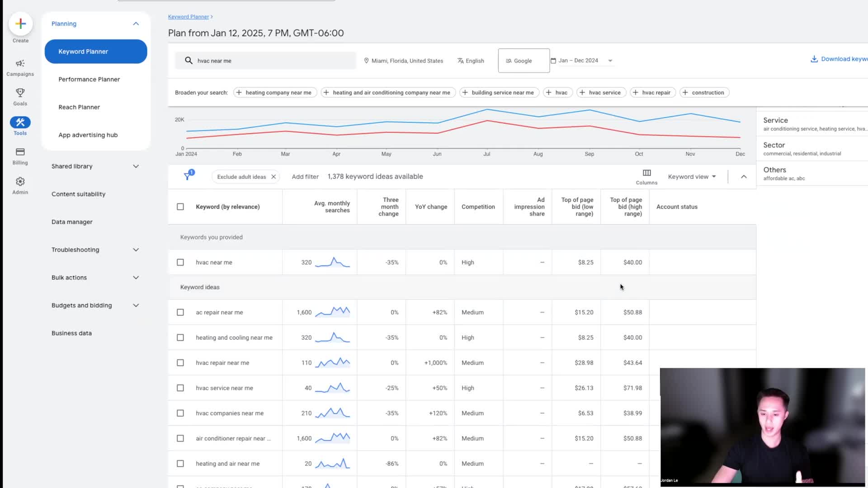868x488 pixels.
Task: Tick the hvac near me checkbox
Action: click(180, 262)
